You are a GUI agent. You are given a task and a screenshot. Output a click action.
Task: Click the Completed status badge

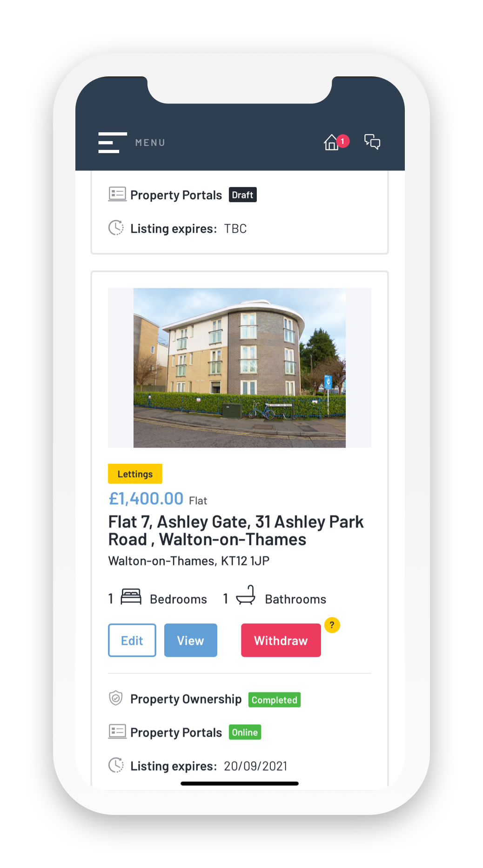click(x=275, y=700)
